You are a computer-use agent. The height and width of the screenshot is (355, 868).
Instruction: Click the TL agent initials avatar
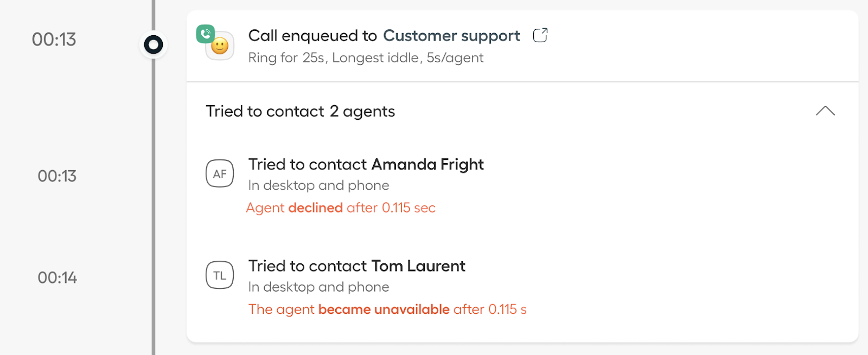[x=220, y=275]
